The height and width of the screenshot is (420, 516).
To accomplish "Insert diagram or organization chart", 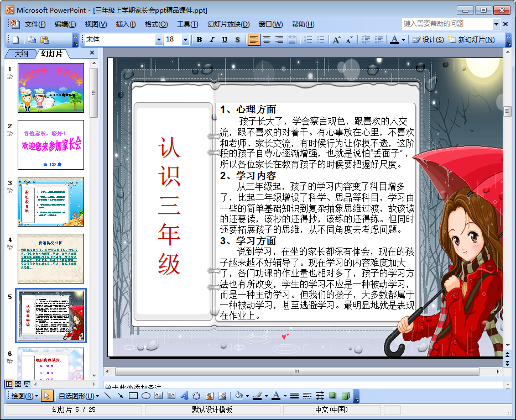I will tap(196, 396).
